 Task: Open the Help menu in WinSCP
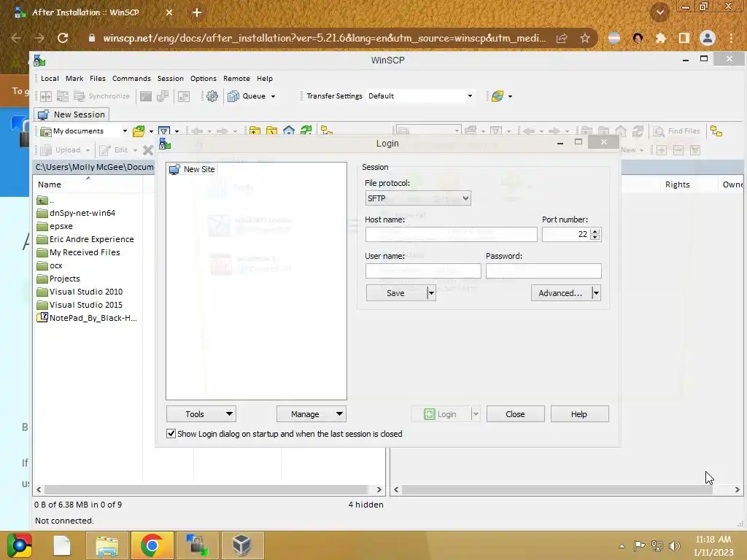[265, 79]
